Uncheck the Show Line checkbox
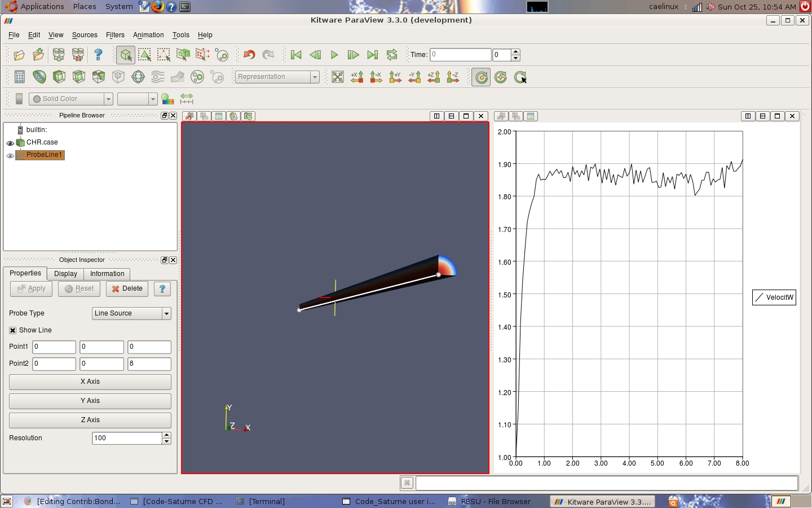This screenshot has height=508, width=812. (12, 330)
